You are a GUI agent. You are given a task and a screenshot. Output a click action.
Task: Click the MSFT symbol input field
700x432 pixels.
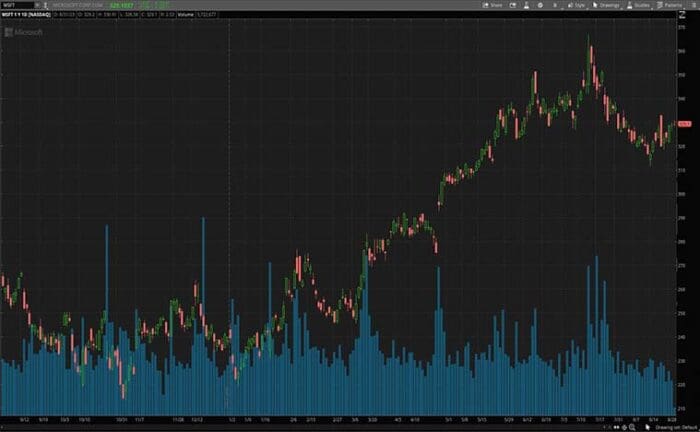[17, 5]
